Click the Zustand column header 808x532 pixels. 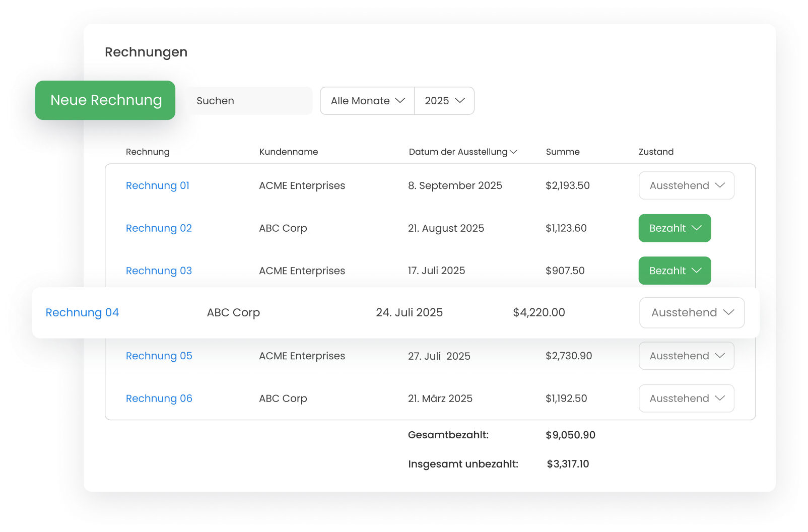coord(656,152)
